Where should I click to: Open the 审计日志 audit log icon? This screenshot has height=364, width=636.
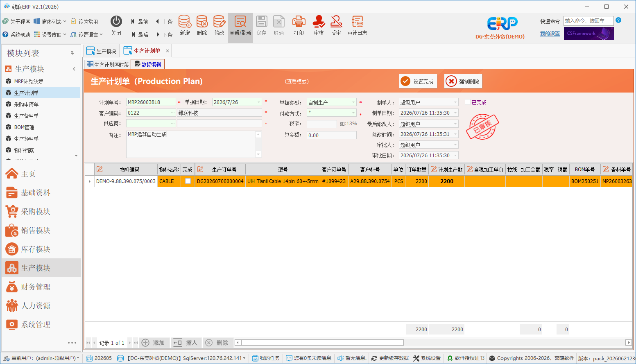(x=357, y=25)
